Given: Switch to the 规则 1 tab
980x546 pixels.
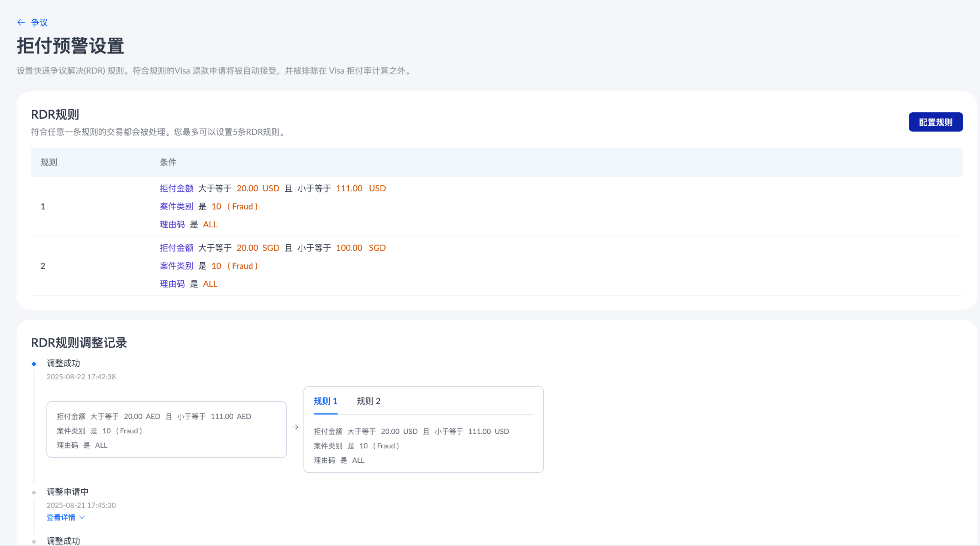Looking at the screenshot, I should [x=325, y=401].
